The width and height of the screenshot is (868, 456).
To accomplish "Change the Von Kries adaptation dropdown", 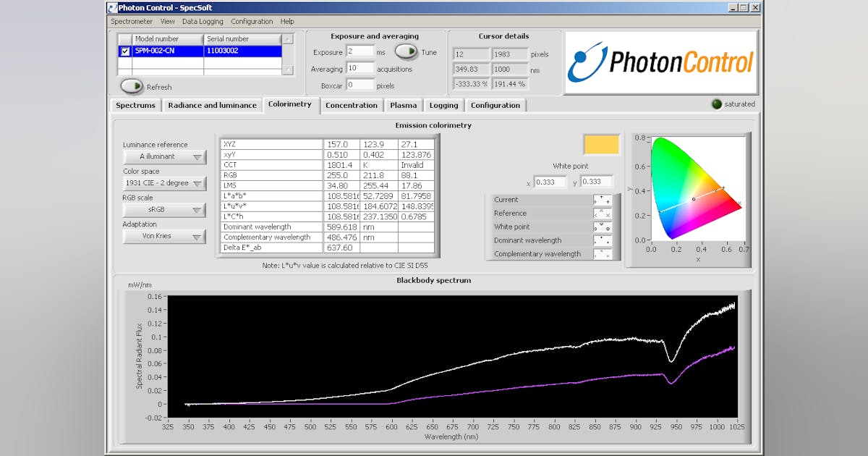I will point(163,236).
